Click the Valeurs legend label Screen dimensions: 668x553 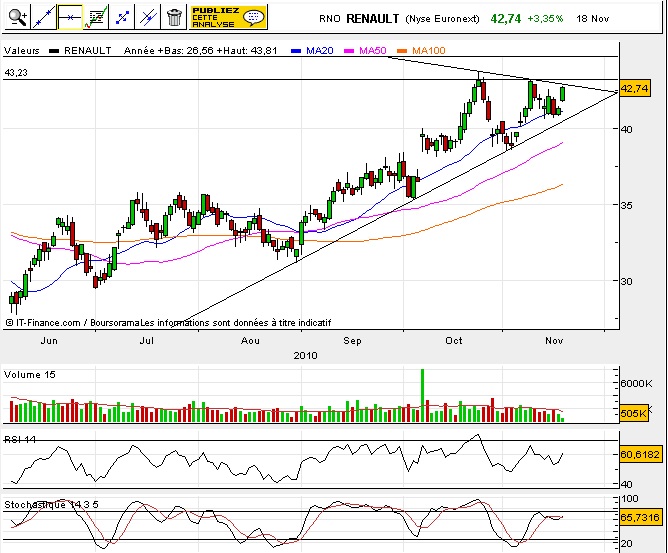click(22, 51)
